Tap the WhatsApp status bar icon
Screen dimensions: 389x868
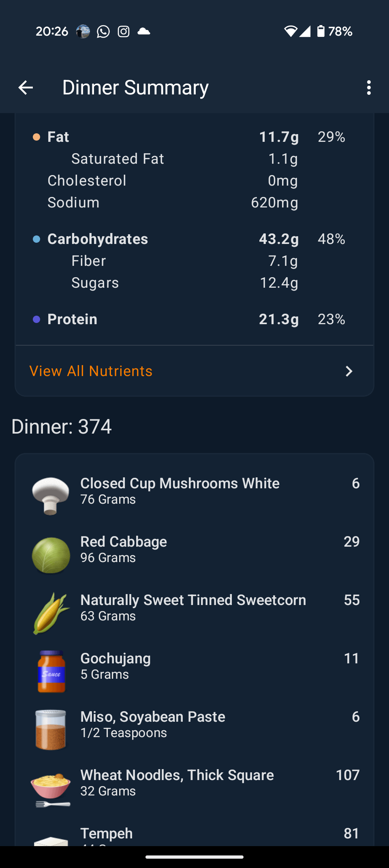103,31
